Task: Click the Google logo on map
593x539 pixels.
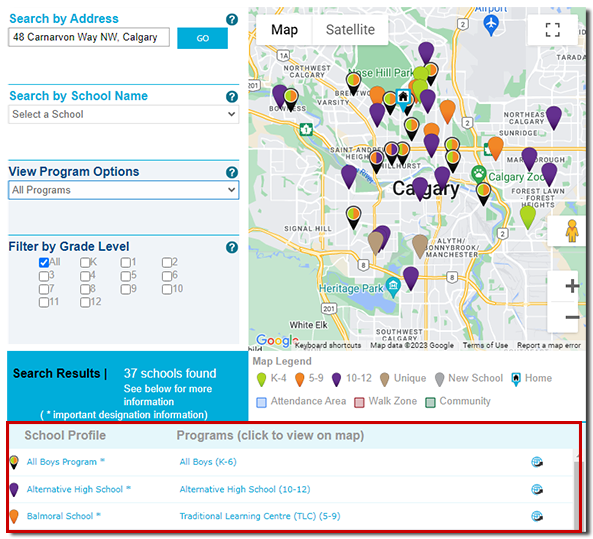Action: tap(276, 340)
